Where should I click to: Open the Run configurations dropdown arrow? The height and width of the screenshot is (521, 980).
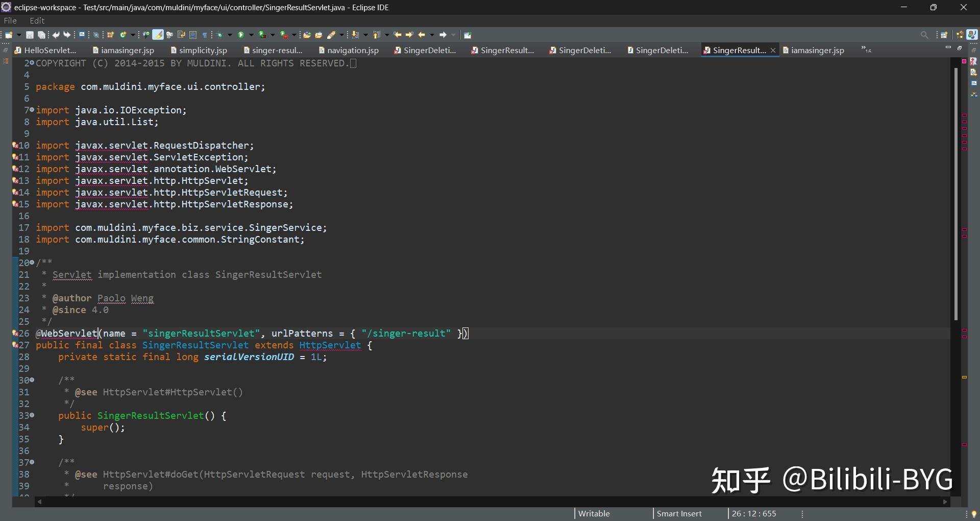(251, 35)
